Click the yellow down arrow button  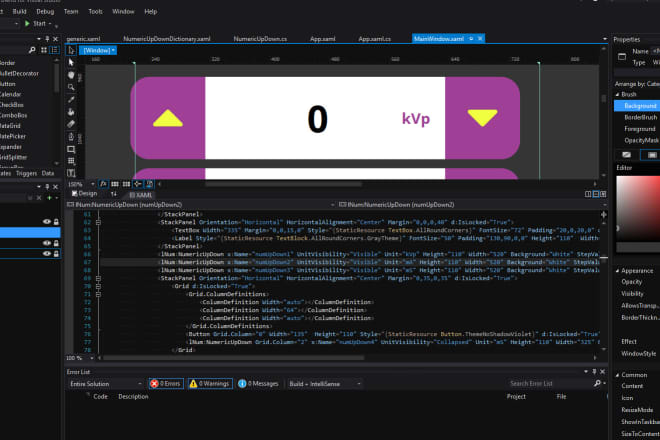coord(482,118)
